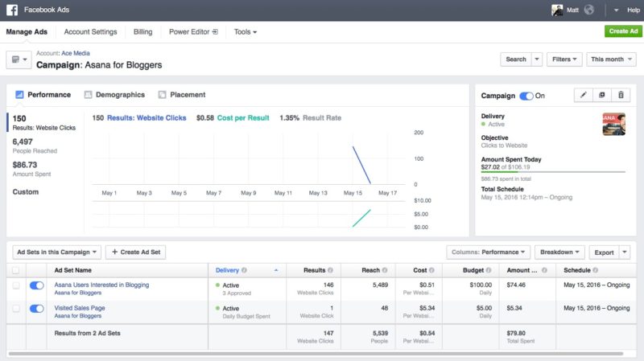Click the Delivery sort arrow
This screenshot has height=361, width=644.
pyautogui.click(x=276, y=270)
